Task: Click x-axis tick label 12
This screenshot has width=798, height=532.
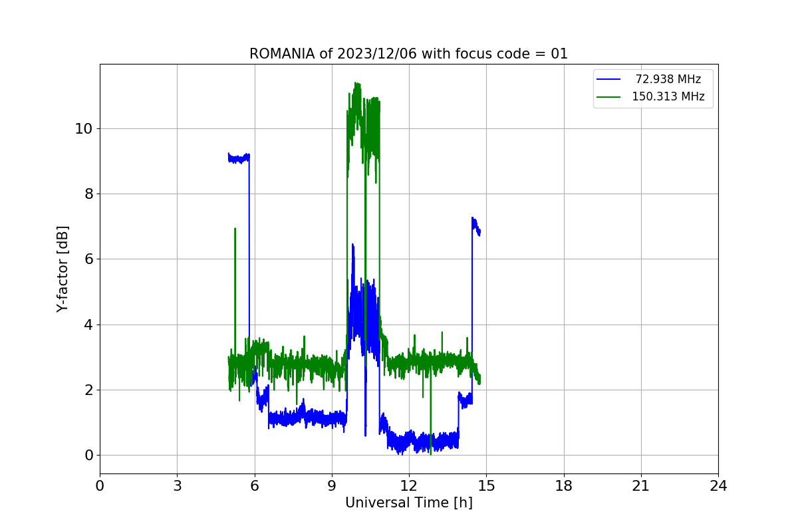Action: (409, 486)
